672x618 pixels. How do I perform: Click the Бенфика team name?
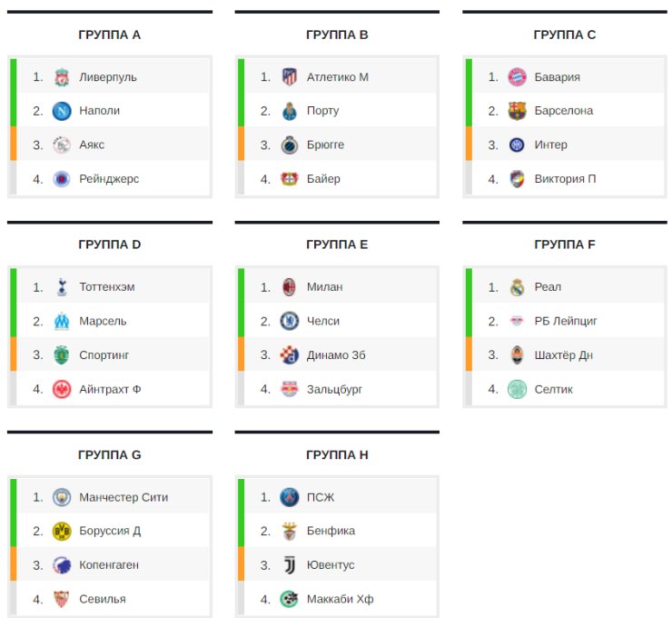tap(331, 531)
